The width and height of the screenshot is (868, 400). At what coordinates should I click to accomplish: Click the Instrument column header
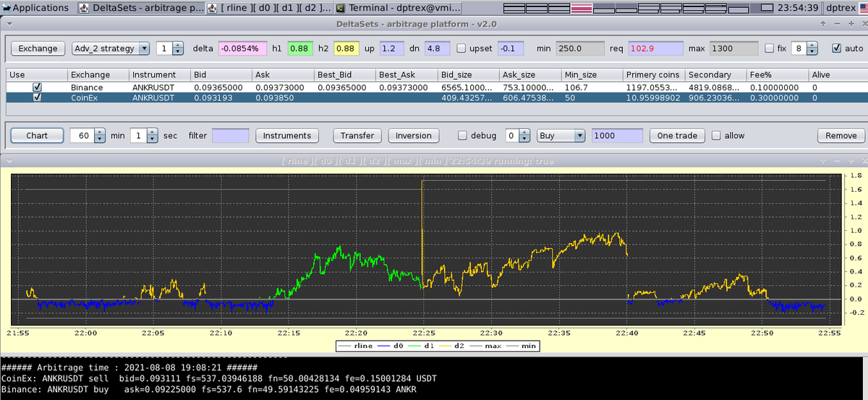tap(161, 75)
